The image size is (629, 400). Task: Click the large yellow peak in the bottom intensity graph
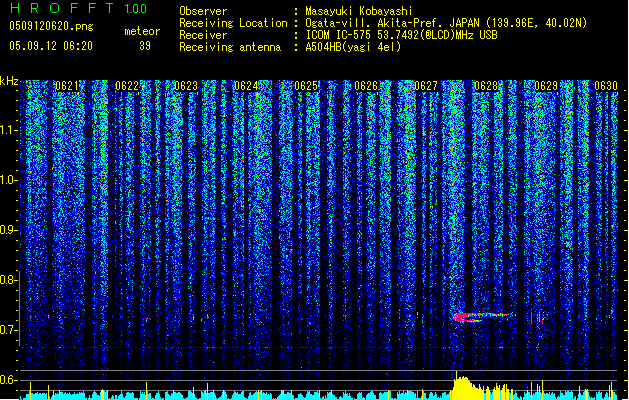pos(467,387)
